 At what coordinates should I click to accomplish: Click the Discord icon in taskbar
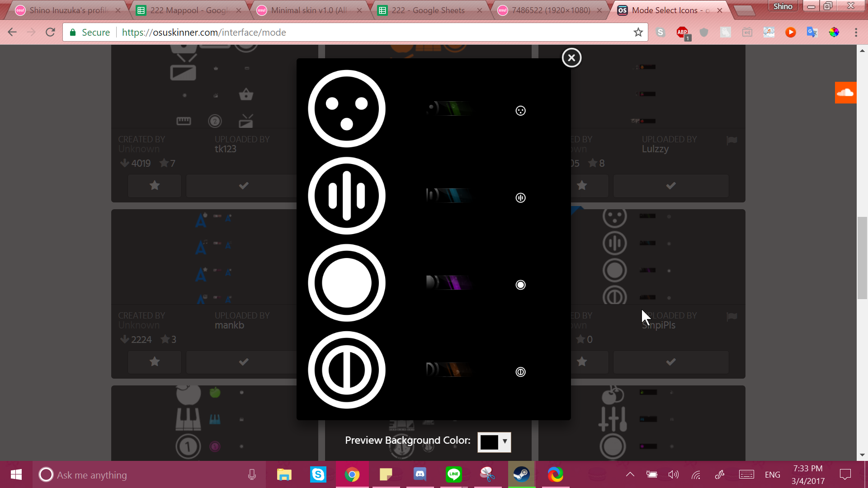click(420, 474)
